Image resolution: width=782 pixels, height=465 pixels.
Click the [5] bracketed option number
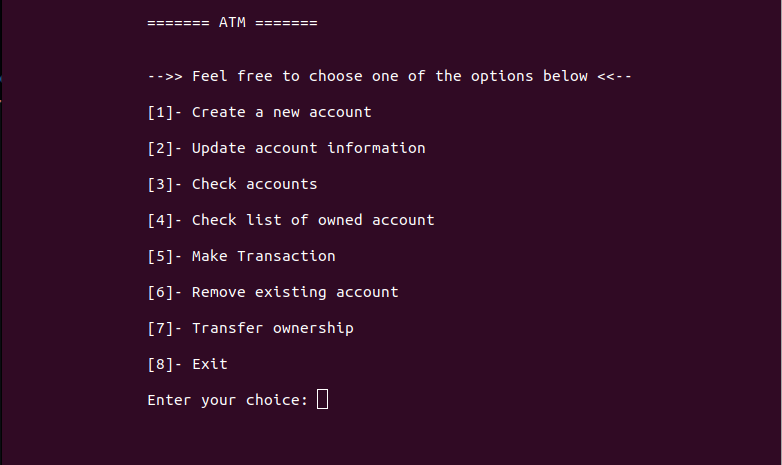tap(160, 256)
